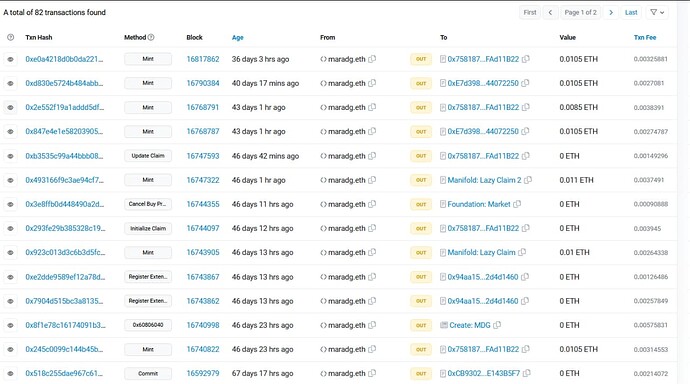Preview transaction 0x245c0099c144b45b with eye icon
The image size is (690, 384).
coord(11,349)
